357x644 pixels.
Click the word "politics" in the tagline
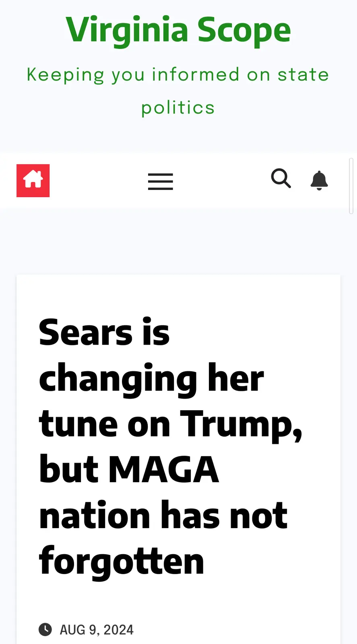click(x=178, y=108)
